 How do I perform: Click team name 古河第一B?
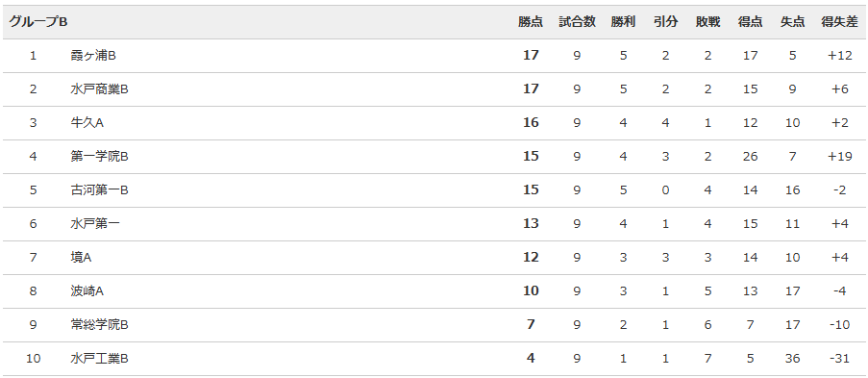[x=100, y=190]
